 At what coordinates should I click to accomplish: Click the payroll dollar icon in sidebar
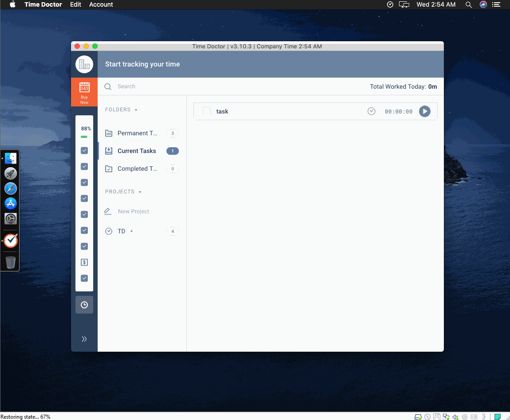pyautogui.click(x=84, y=262)
